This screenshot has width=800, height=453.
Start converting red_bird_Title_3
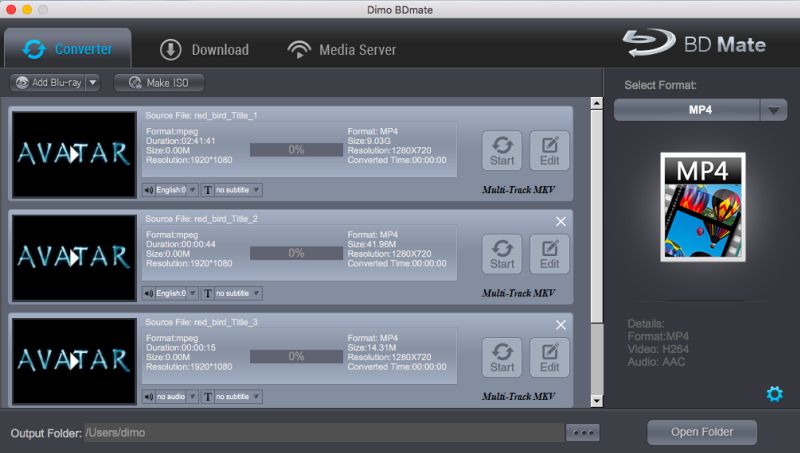point(502,357)
